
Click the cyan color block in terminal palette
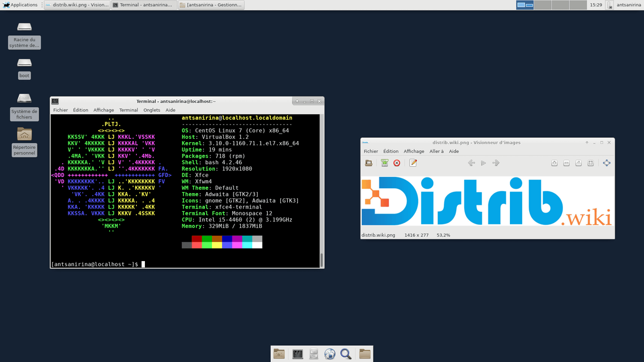247,245
